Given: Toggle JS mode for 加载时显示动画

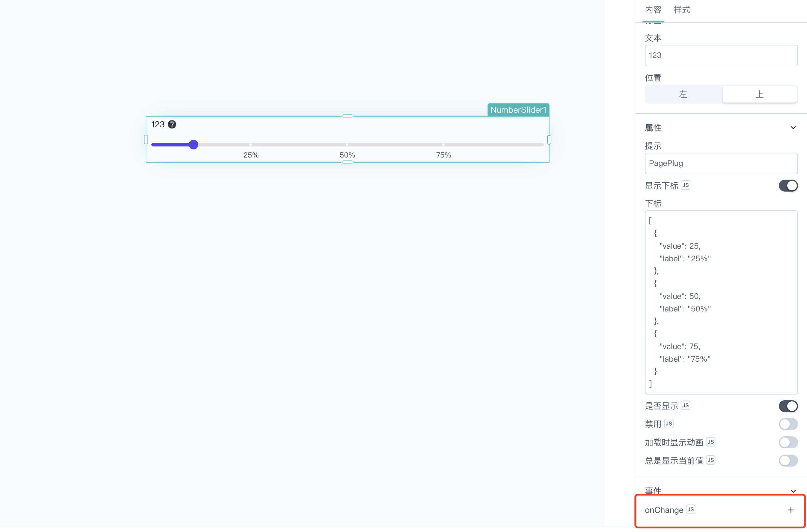Looking at the screenshot, I should [710, 442].
